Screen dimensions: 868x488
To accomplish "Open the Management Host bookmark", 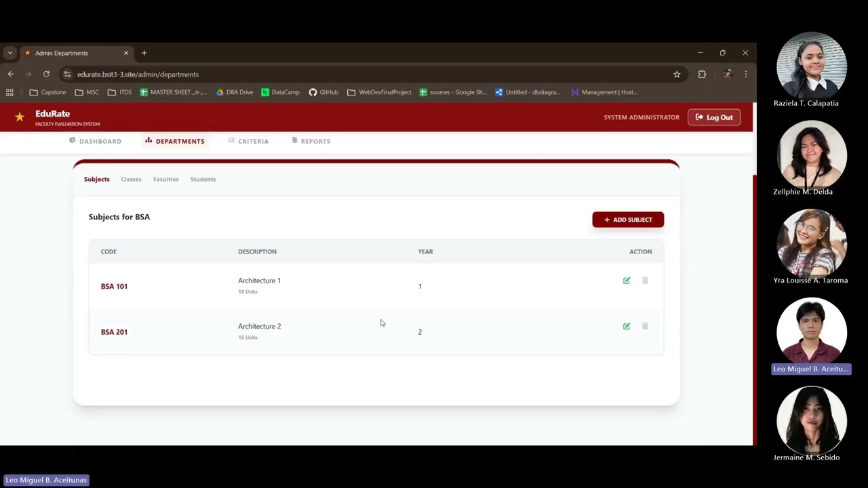I will tap(604, 92).
